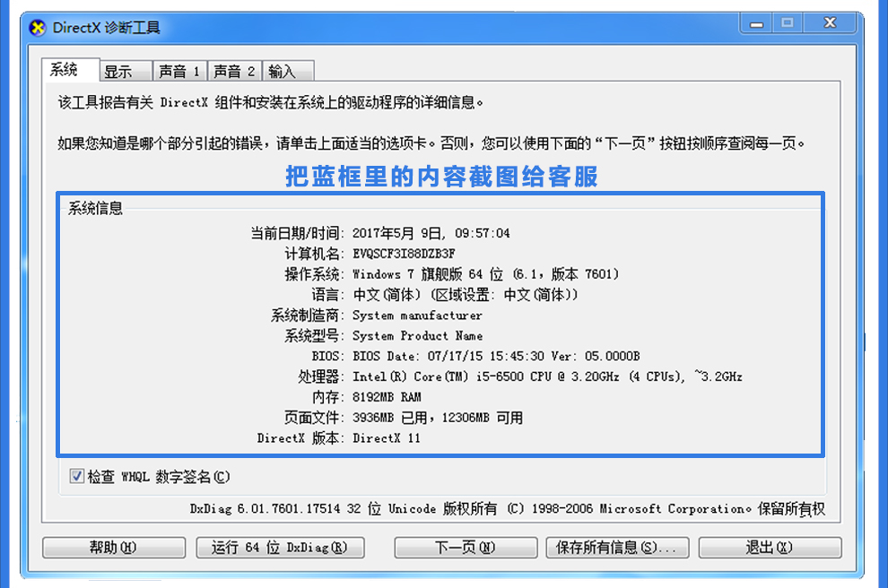Close the DirectX 诊断工具 window

tap(831, 22)
